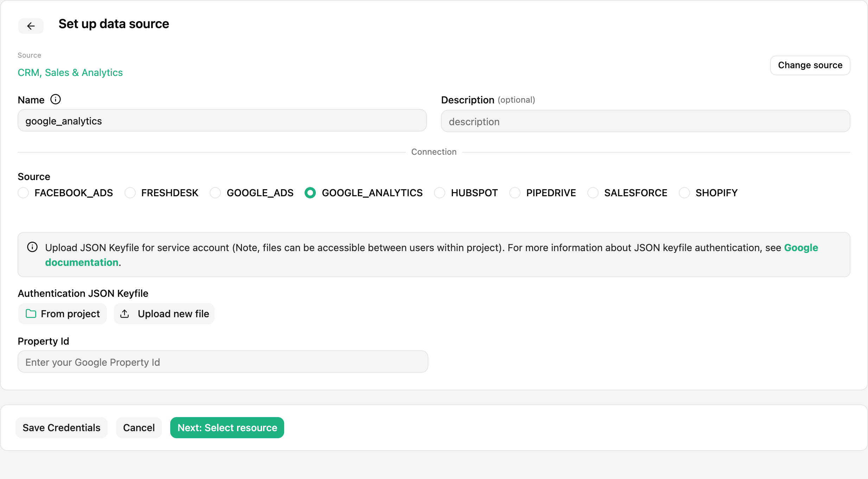Click the Connection section heading
868x479 pixels.
tap(434, 152)
